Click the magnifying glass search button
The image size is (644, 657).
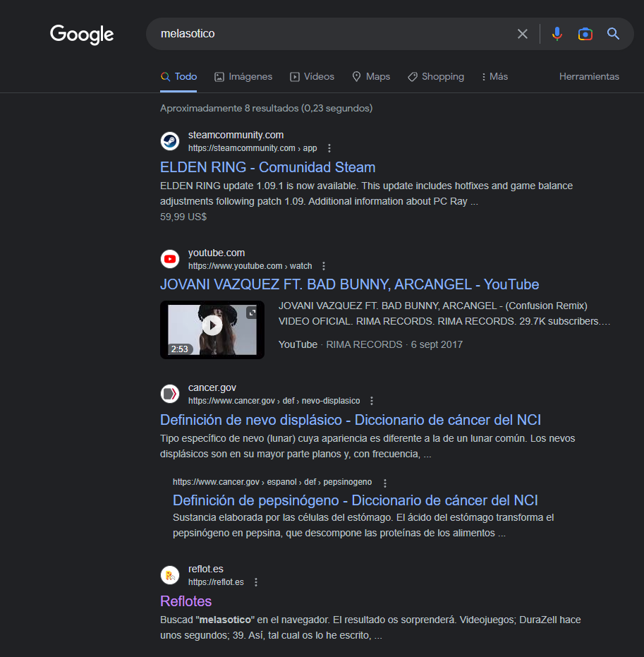tap(613, 34)
